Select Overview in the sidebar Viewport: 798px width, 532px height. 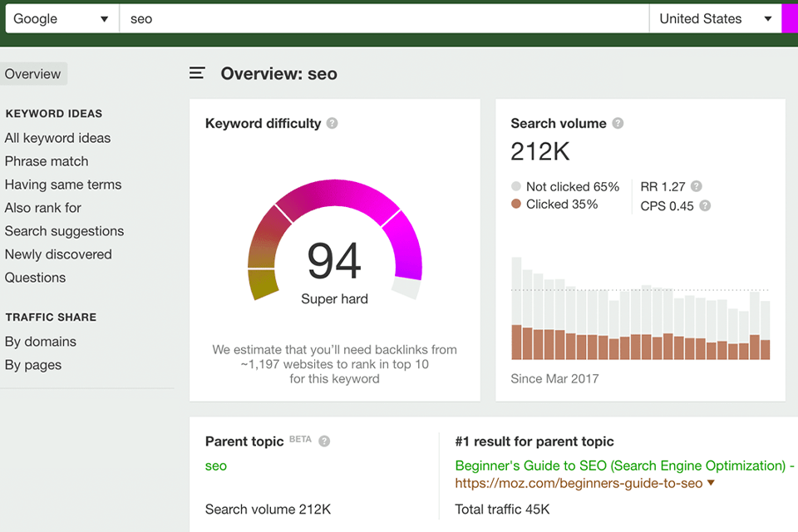coord(33,74)
